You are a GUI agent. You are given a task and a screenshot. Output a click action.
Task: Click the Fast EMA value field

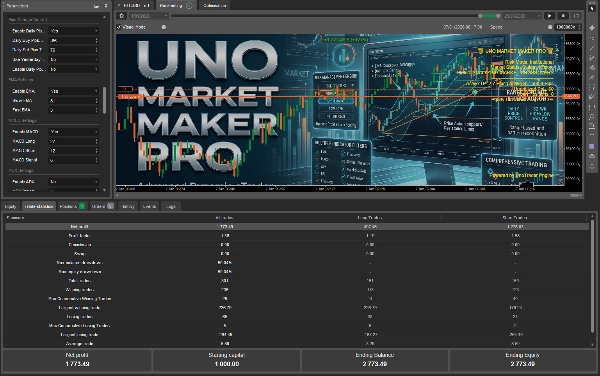[73, 110]
